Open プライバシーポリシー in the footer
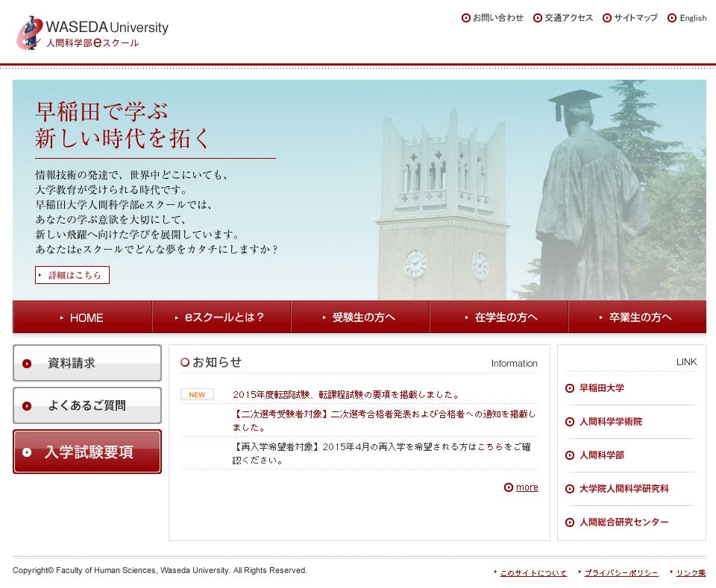Viewport: 716px width, 588px height. [621, 573]
